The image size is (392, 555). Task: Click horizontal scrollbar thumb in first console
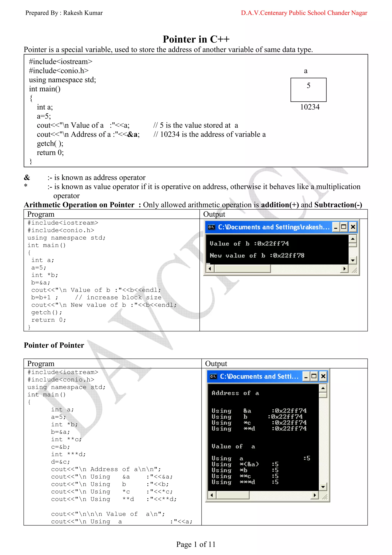tap(242, 268)
